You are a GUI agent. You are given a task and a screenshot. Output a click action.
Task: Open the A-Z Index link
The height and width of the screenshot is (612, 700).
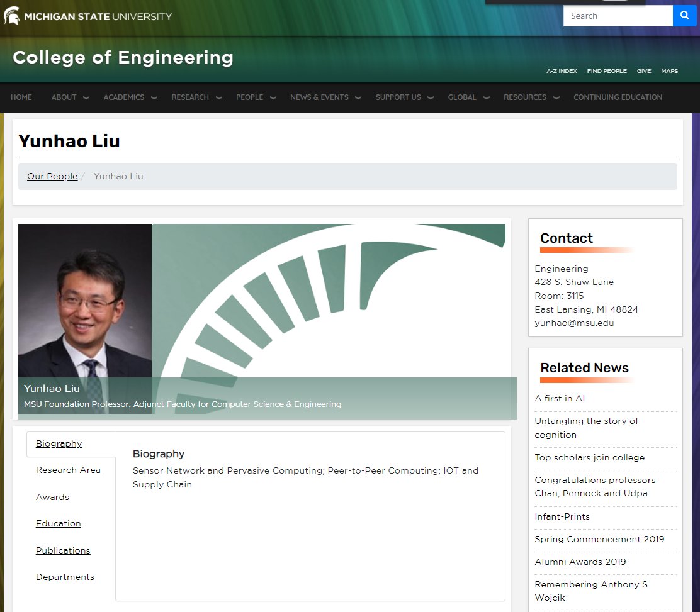pyautogui.click(x=562, y=71)
